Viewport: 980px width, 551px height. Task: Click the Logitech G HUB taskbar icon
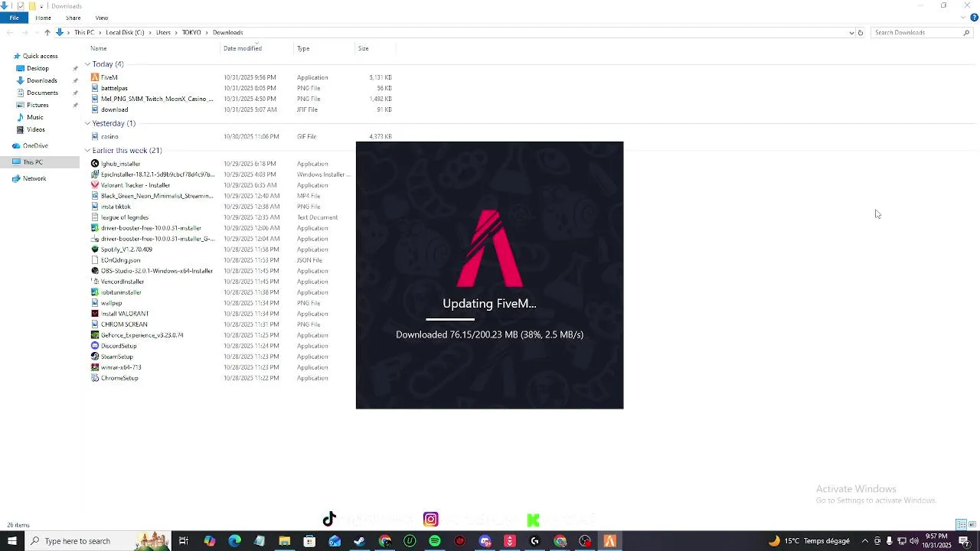pyautogui.click(x=535, y=541)
